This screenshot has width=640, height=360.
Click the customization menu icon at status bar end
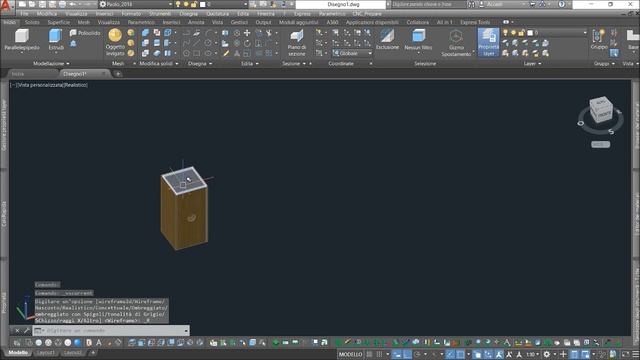(636, 354)
